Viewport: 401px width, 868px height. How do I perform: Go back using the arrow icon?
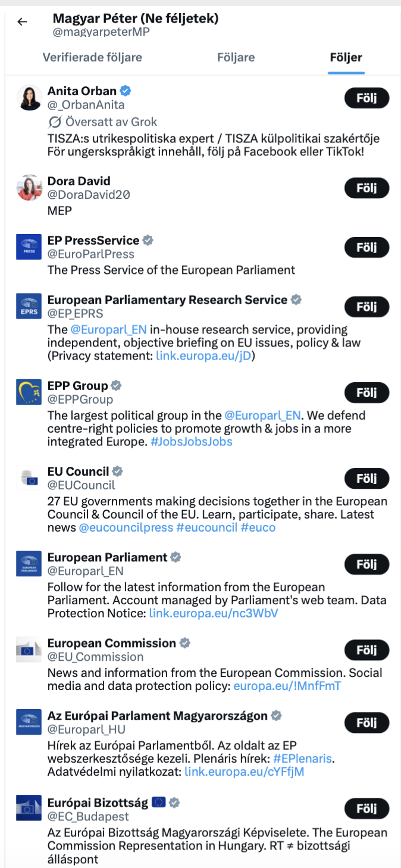tap(22, 22)
